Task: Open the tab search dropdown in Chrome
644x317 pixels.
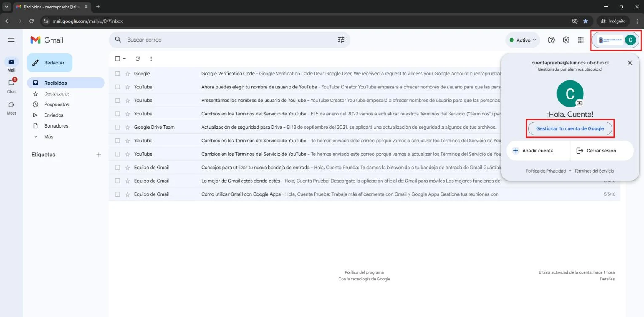Action: (6, 7)
